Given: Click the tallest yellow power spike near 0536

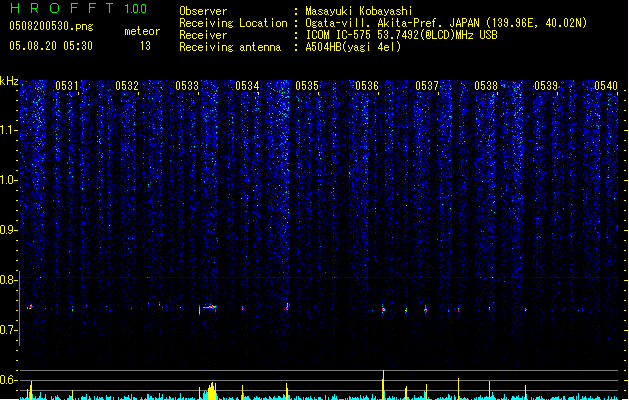Looking at the screenshot, I should click(383, 385).
